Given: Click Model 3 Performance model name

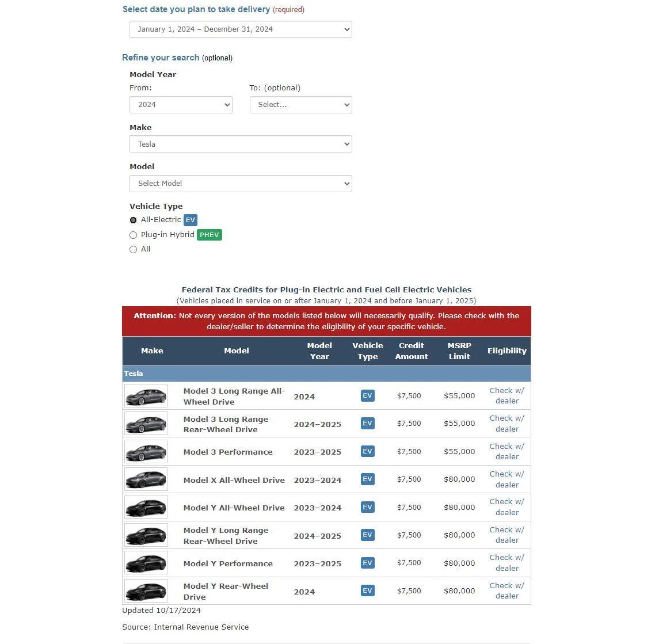Looking at the screenshot, I should pos(228,452).
